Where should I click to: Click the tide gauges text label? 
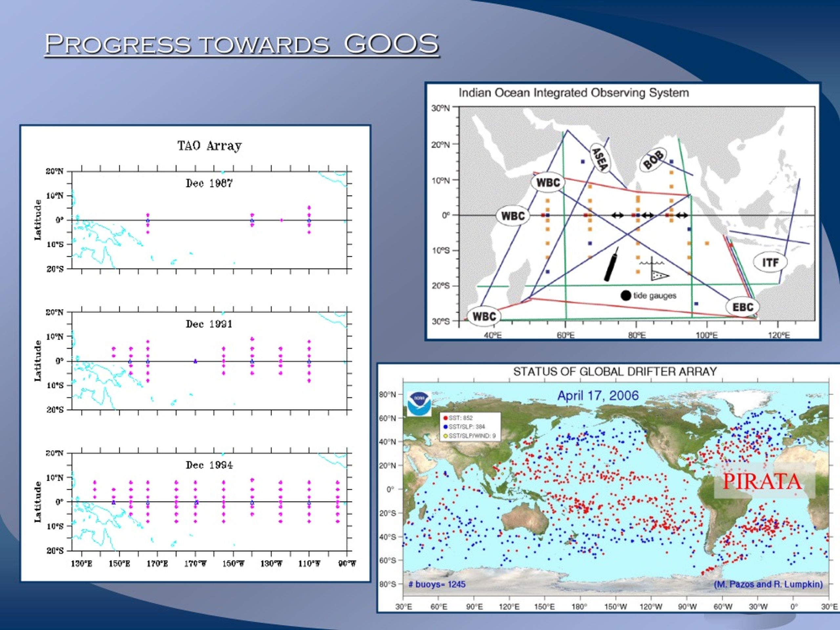click(x=655, y=295)
